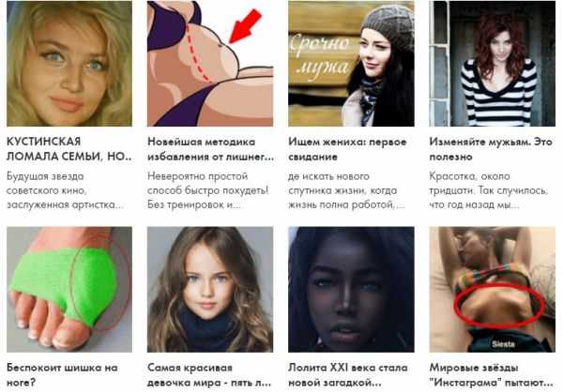The width and height of the screenshot is (563, 392).
Task: Click the belly illustration with red arrow
Action: pos(210,64)
